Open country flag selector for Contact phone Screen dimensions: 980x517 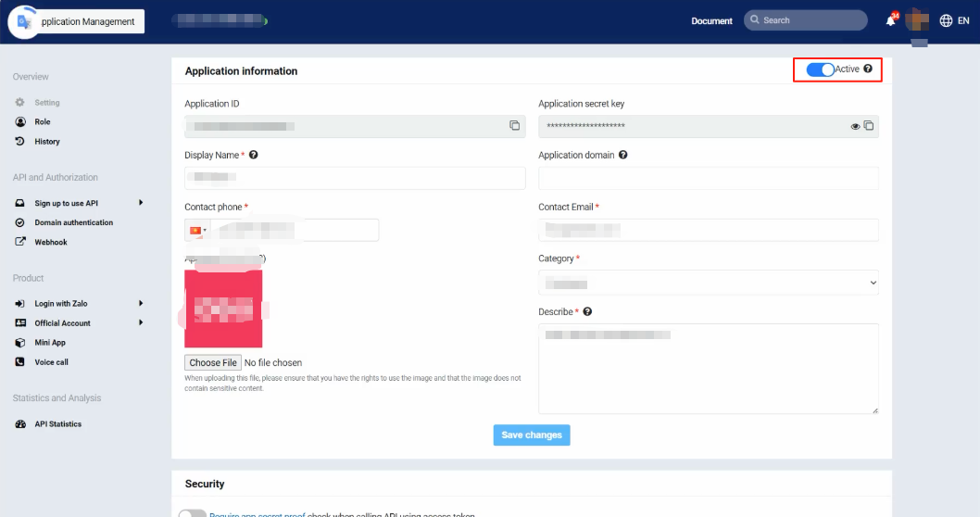(x=197, y=231)
